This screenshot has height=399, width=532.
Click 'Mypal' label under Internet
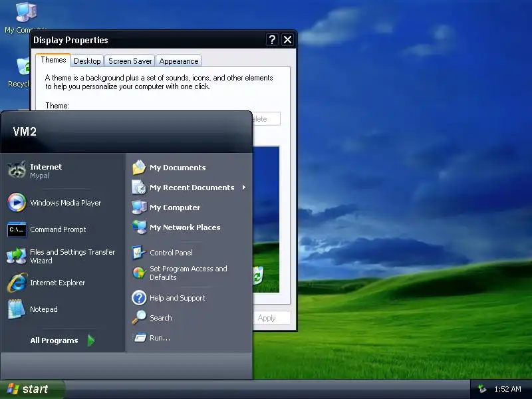[x=39, y=176]
